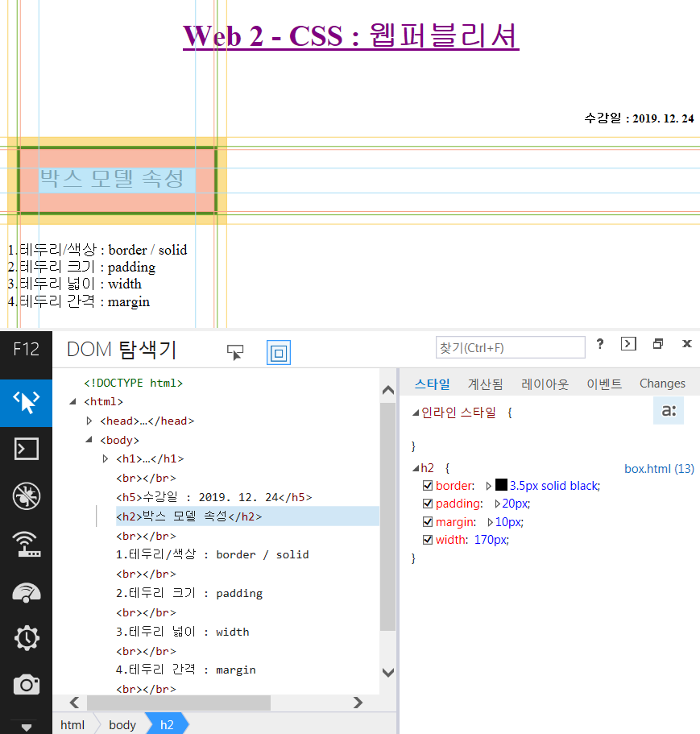Open the pseudo-class a: panel
700x734 pixels.
669,411
